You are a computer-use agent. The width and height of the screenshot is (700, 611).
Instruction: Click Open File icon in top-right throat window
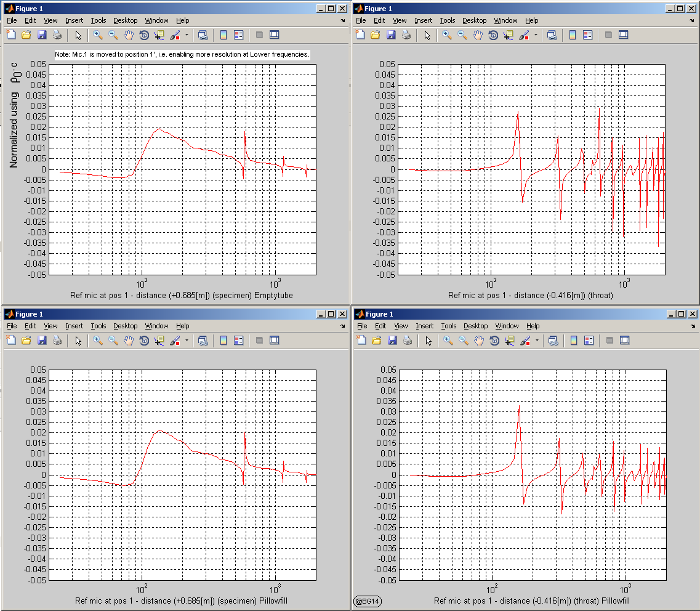(376, 35)
